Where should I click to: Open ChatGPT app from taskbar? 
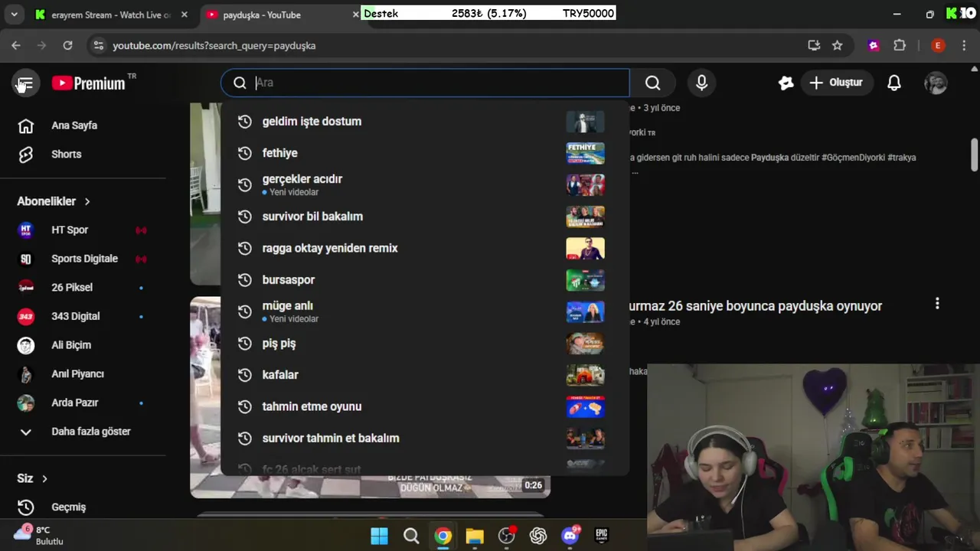(x=538, y=536)
